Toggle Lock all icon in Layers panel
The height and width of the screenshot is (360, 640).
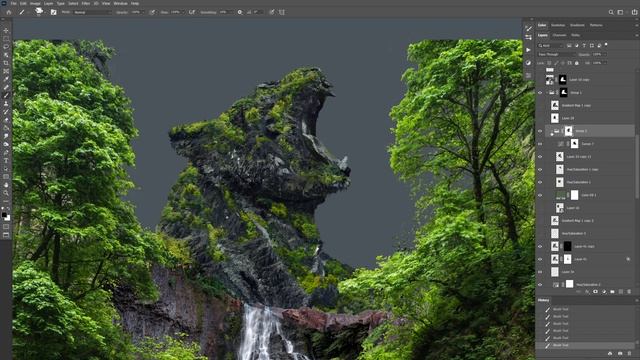[x=577, y=63]
